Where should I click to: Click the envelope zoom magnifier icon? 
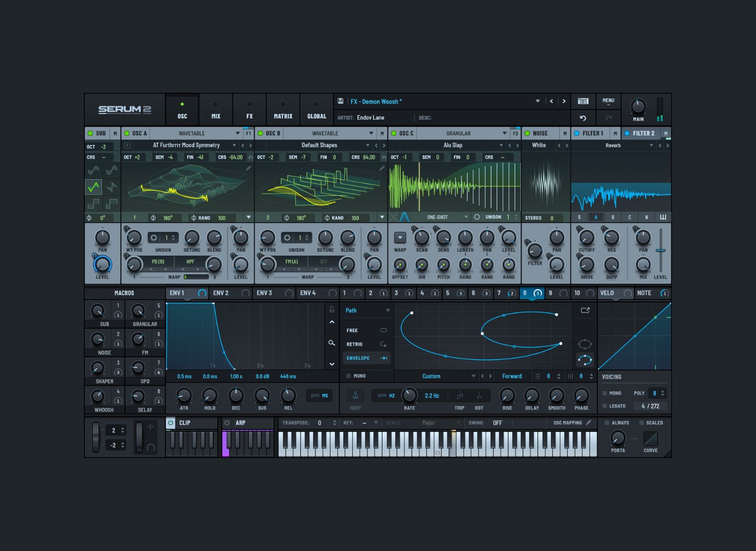click(332, 343)
